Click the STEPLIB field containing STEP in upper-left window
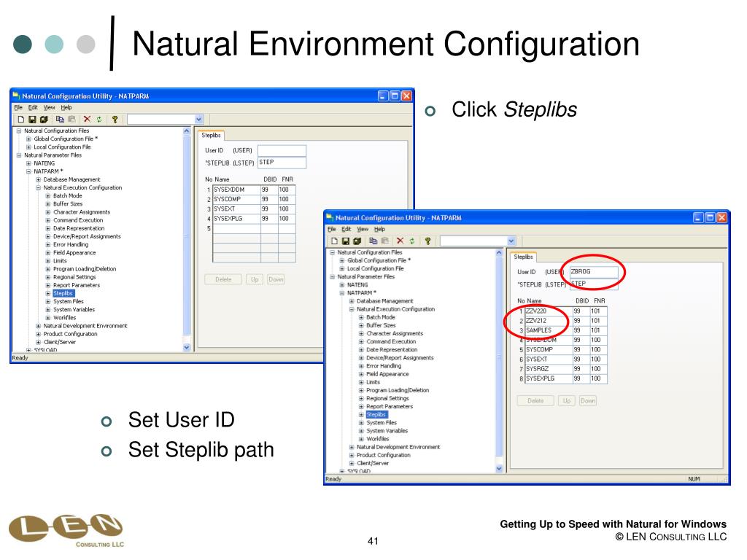This screenshot has width=747, height=560. [x=282, y=163]
